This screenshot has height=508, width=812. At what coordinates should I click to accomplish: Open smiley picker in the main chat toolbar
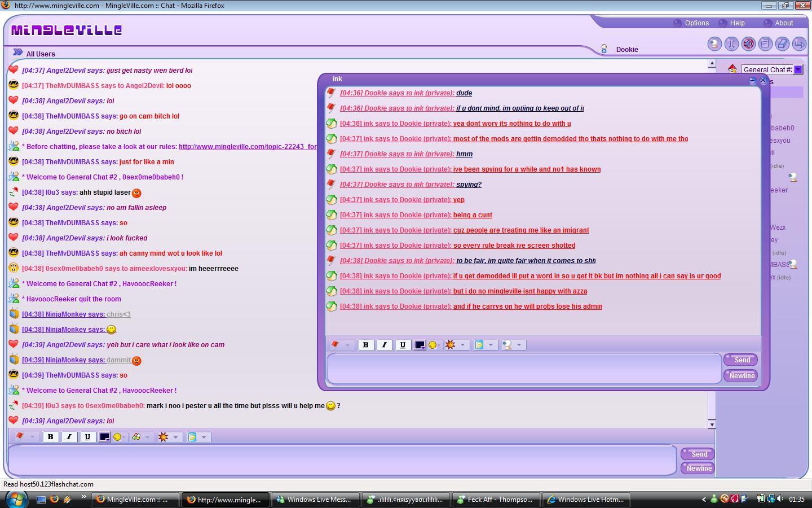point(118,437)
